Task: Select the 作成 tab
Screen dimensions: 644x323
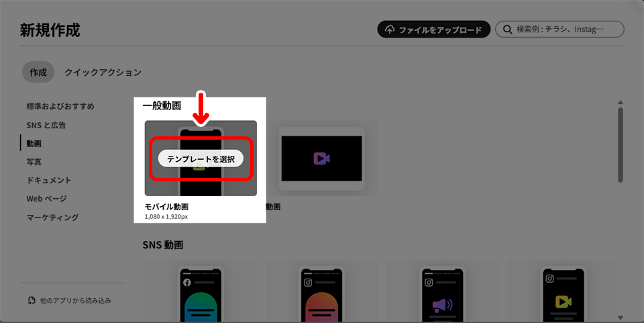Action: tap(38, 72)
